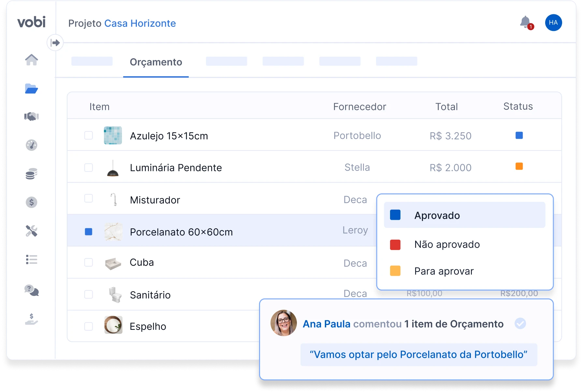Image resolution: width=582 pixels, height=392 pixels.
Task: Click the handshake icon in the sidebar
Action: [31, 117]
